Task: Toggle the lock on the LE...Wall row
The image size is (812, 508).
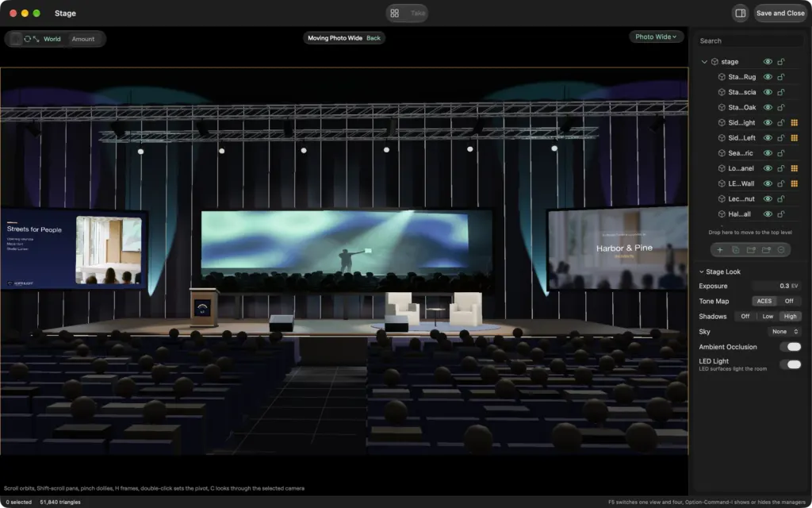Action: point(781,183)
